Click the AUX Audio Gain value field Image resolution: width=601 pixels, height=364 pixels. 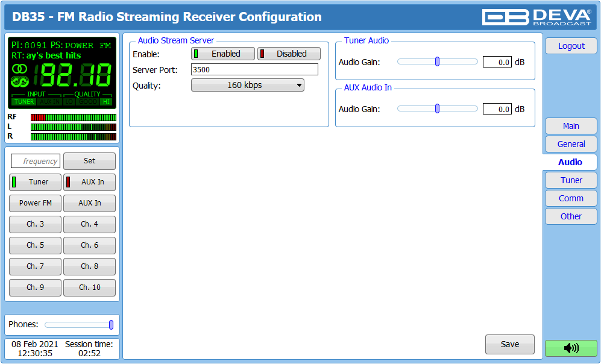(x=497, y=109)
